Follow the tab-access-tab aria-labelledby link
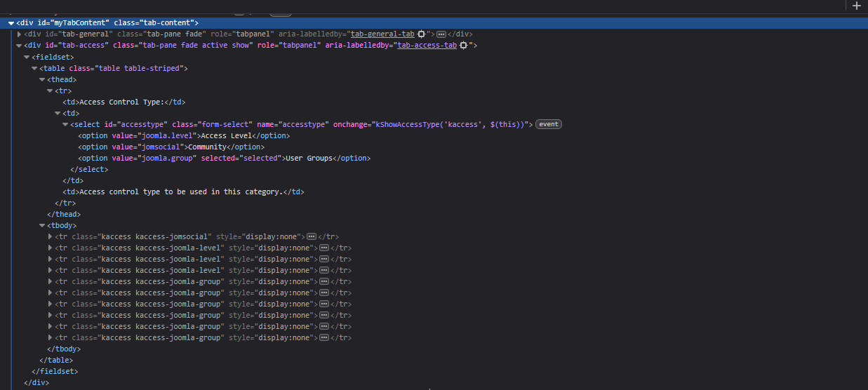 [x=427, y=46]
